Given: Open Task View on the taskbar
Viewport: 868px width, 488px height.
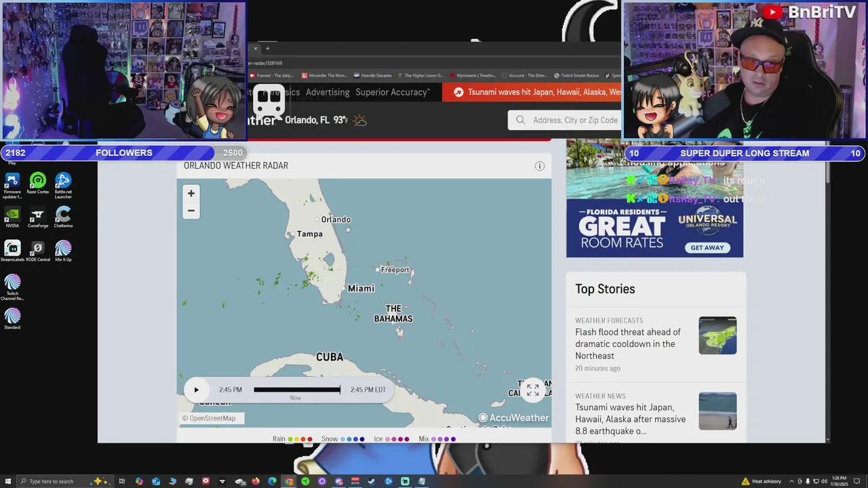Looking at the screenshot, I should (122, 481).
